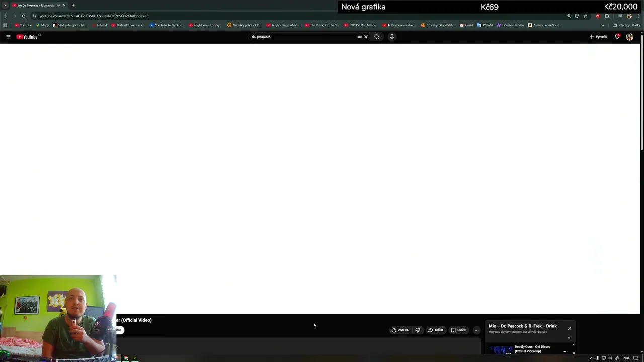Click the Vytvořit create button
This screenshot has width=644, height=362.
(598, 37)
